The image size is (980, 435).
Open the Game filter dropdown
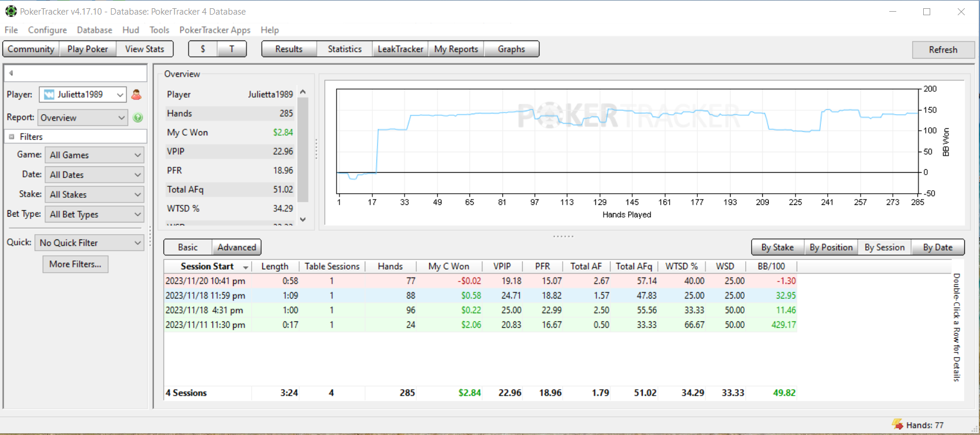pyautogui.click(x=95, y=155)
